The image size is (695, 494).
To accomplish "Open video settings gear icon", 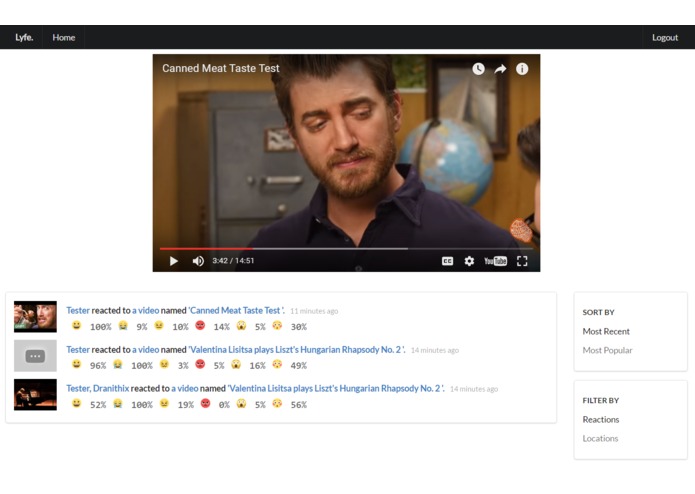I will pyautogui.click(x=469, y=261).
